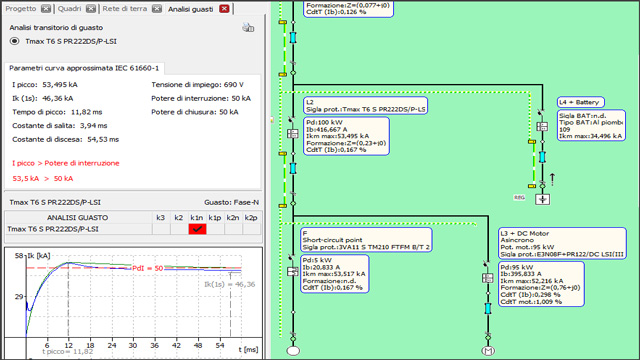
Task: Select the k1p cell in Tmax row
Action: pyautogui.click(x=215, y=229)
